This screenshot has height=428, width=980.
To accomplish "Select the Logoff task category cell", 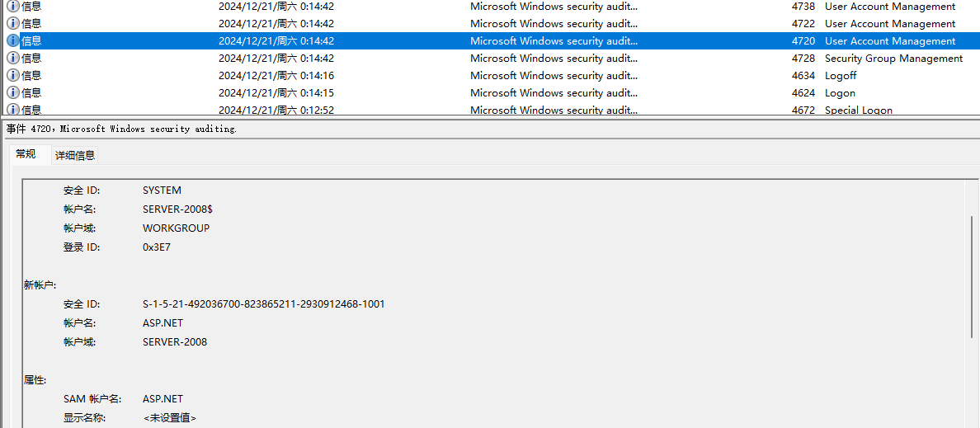I will [841, 75].
